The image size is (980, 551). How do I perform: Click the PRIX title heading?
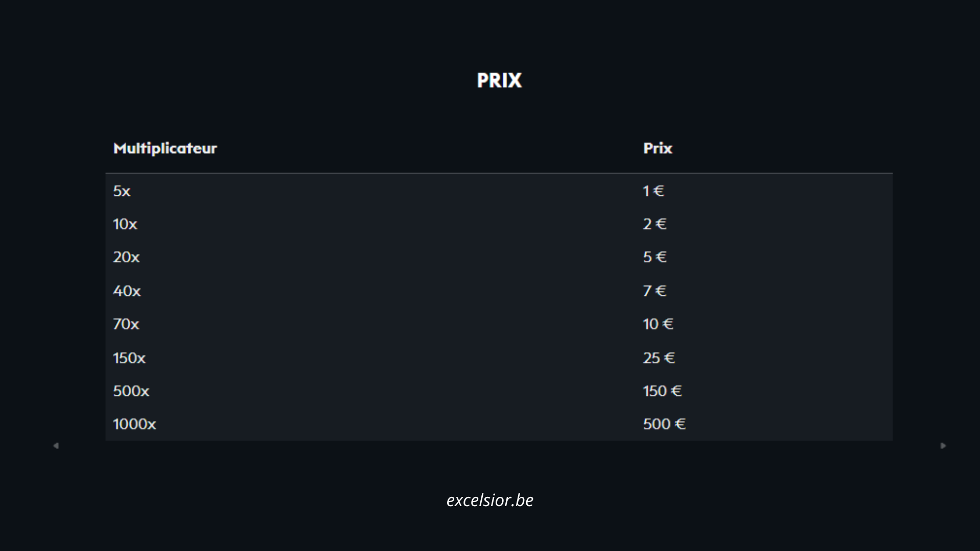click(x=499, y=81)
